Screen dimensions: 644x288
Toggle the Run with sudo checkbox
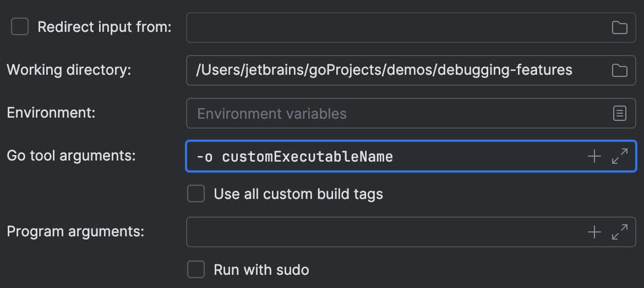[x=196, y=270]
